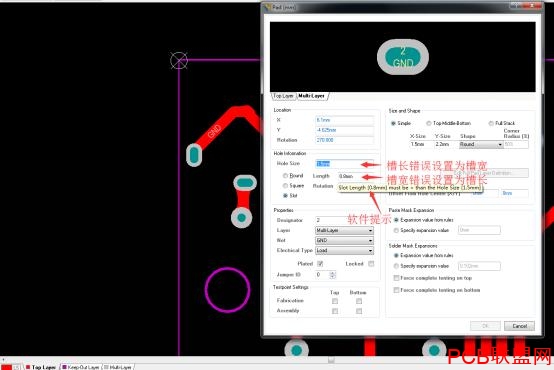This screenshot has width=554, height=370.
Task: Toggle the Plated checkbox
Action: pos(320,264)
